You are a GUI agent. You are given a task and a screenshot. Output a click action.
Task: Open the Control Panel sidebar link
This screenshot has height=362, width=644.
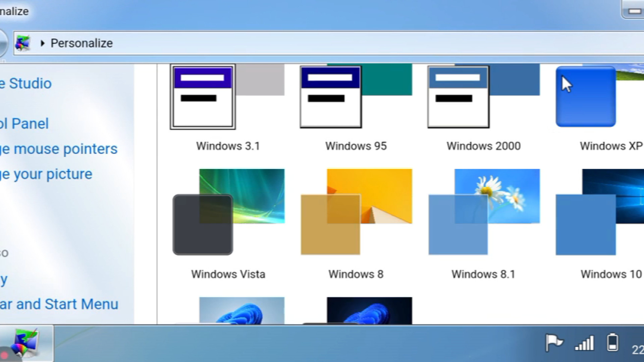pos(24,124)
